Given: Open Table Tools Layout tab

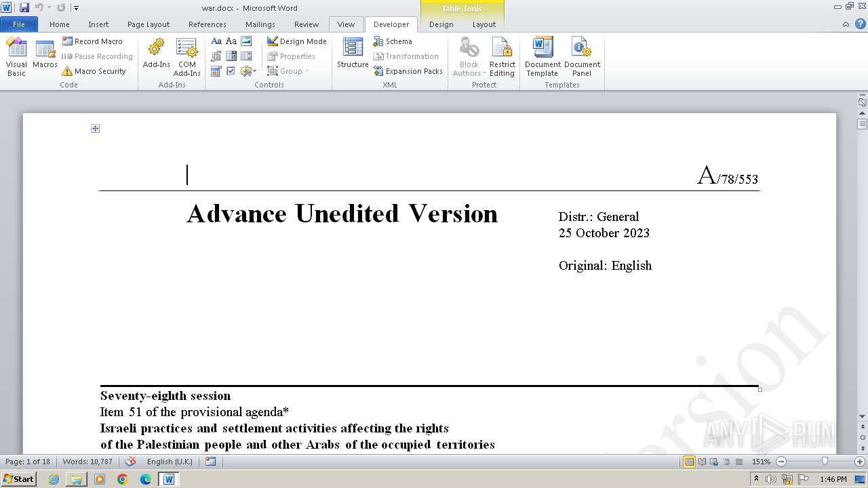Looking at the screenshot, I should (484, 24).
